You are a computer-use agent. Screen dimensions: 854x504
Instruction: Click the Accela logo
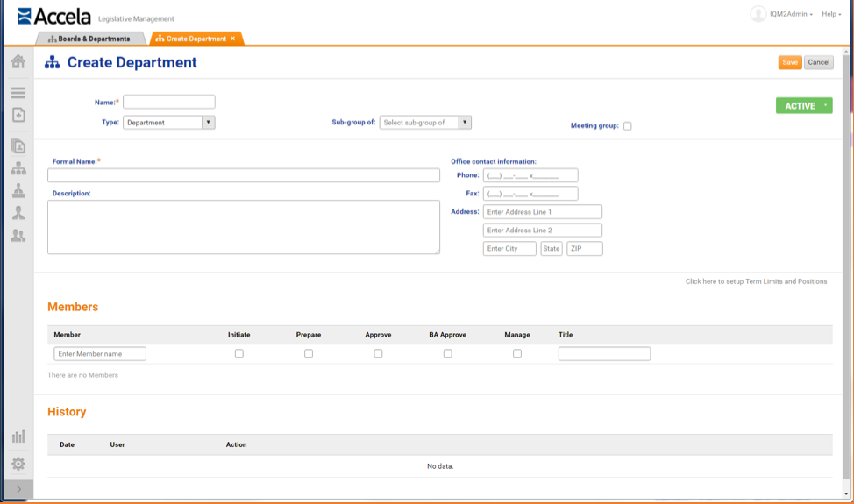click(x=53, y=17)
